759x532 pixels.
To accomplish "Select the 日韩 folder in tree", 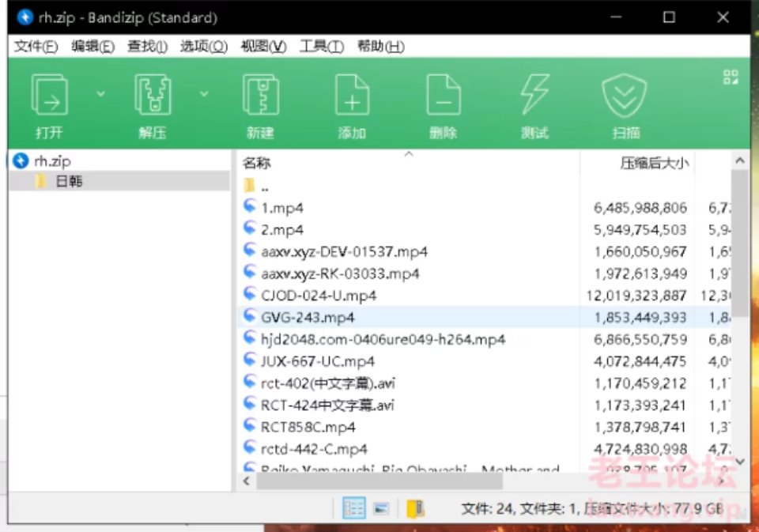I will click(x=69, y=181).
